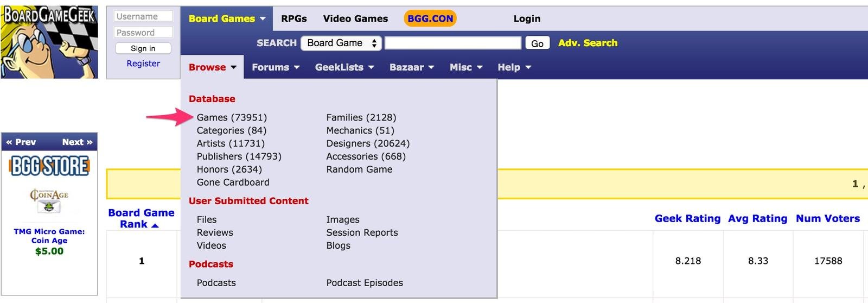
Task: Click the Sign in button
Action: click(143, 48)
